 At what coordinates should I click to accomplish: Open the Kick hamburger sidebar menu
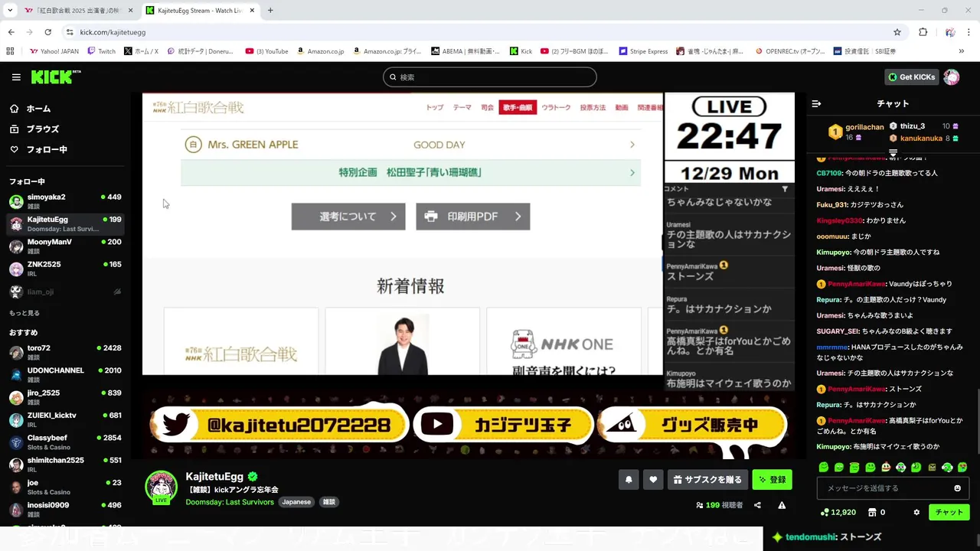16,77
